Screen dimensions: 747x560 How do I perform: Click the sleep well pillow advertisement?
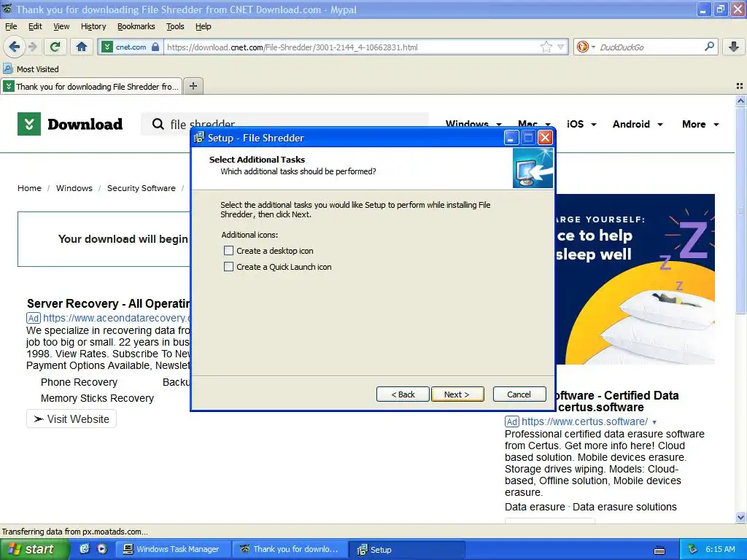coord(635,279)
